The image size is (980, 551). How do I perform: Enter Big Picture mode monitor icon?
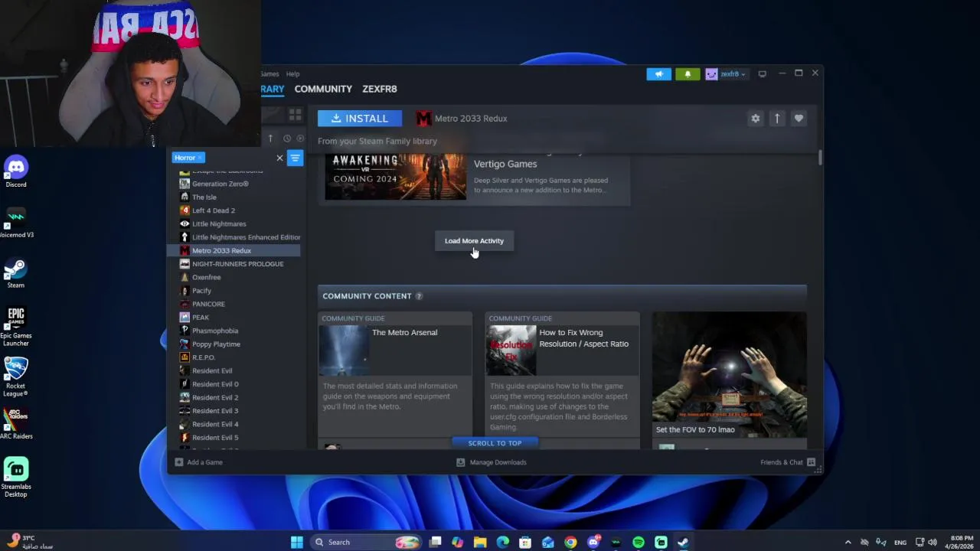pos(762,74)
